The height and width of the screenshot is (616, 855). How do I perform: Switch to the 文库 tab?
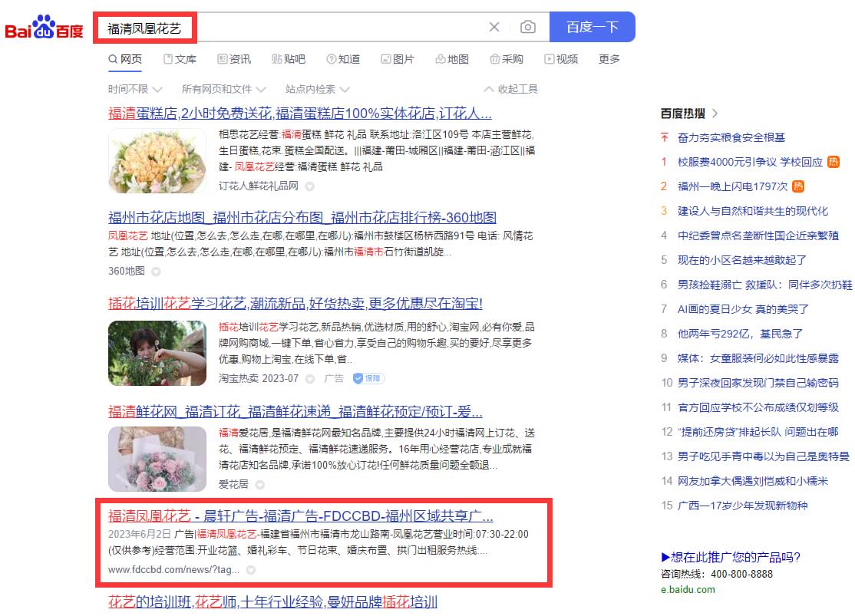[180, 59]
